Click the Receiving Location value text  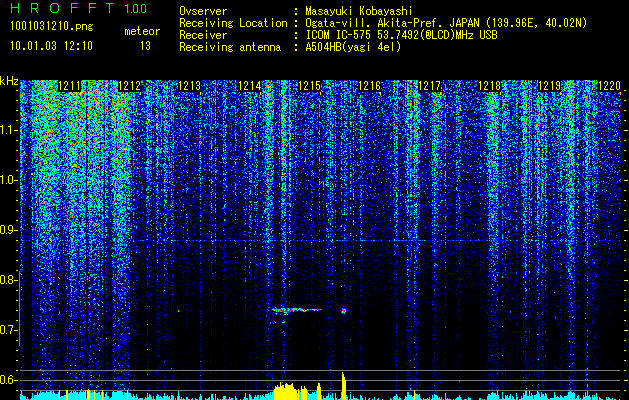point(446,23)
